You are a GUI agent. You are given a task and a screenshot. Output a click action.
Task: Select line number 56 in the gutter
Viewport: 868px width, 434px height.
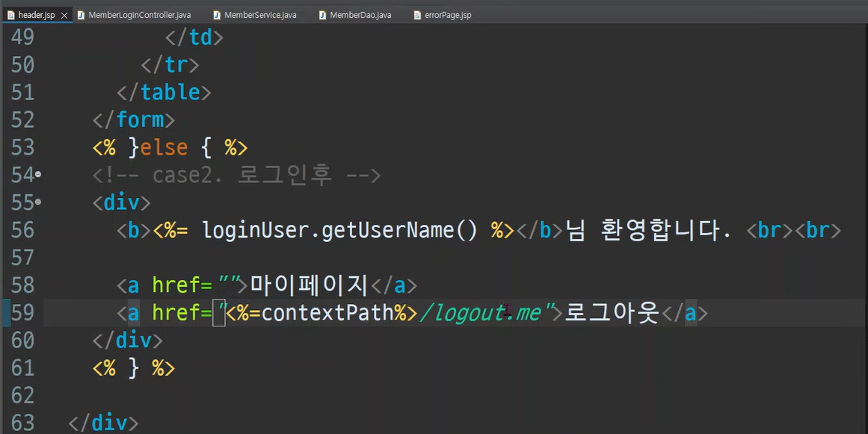[22, 230]
